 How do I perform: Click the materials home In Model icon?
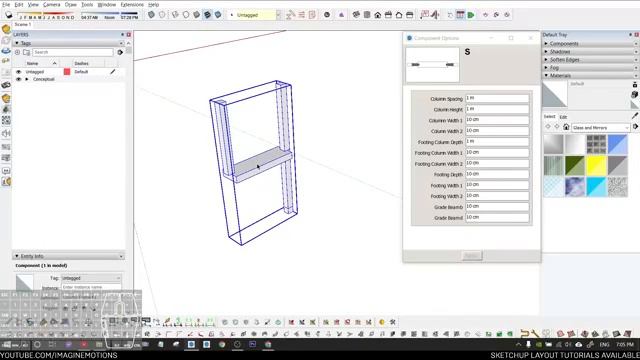click(566, 127)
